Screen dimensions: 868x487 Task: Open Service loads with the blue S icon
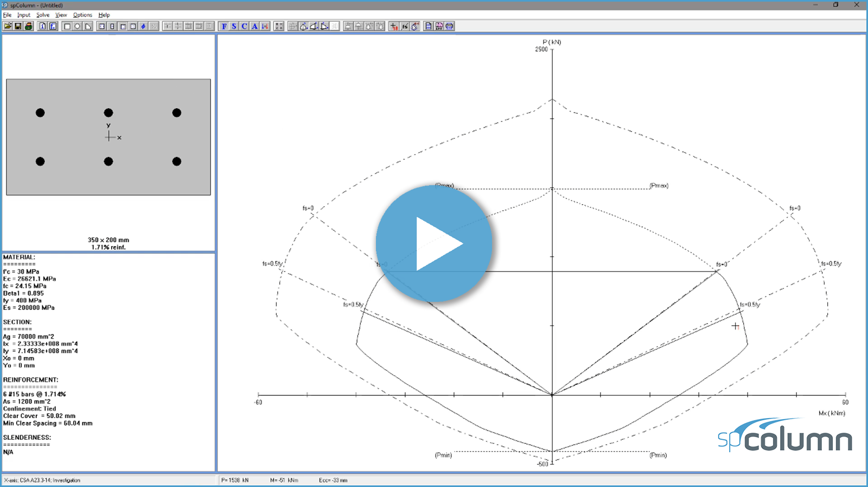[x=234, y=26]
